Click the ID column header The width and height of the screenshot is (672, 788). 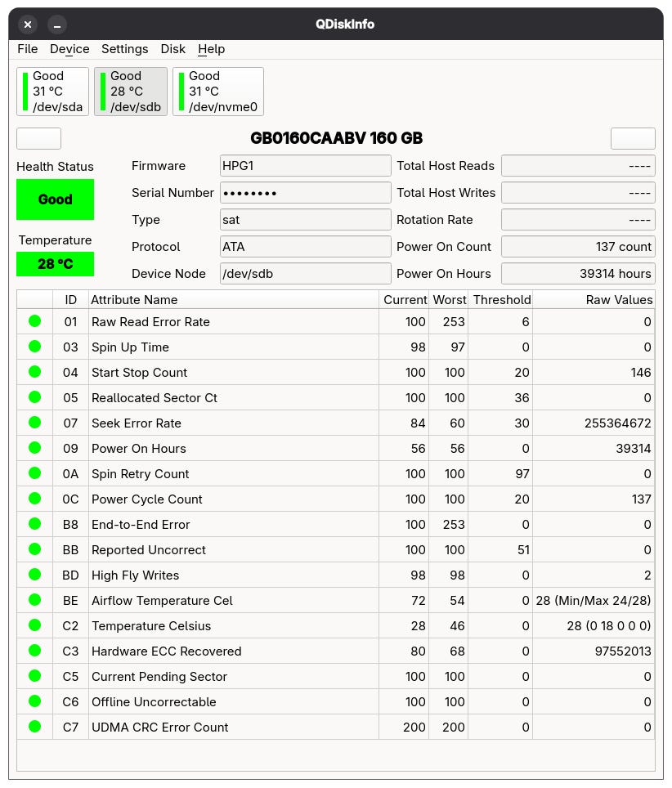pos(71,300)
